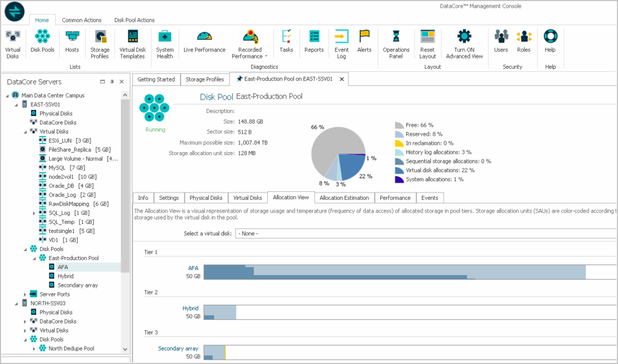Image resolution: width=618 pixels, height=364 pixels.
Task: Launch Live Performance diagnostics
Action: (204, 42)
